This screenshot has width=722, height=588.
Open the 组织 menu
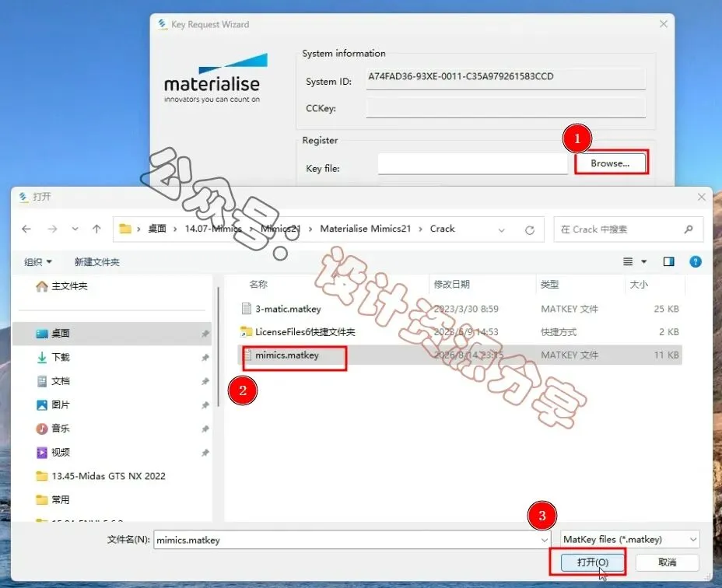tap(38, 262)
